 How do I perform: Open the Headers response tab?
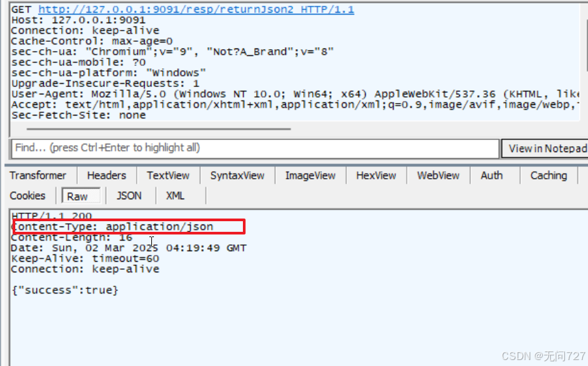pyautogui.click(x=106, y=175)
